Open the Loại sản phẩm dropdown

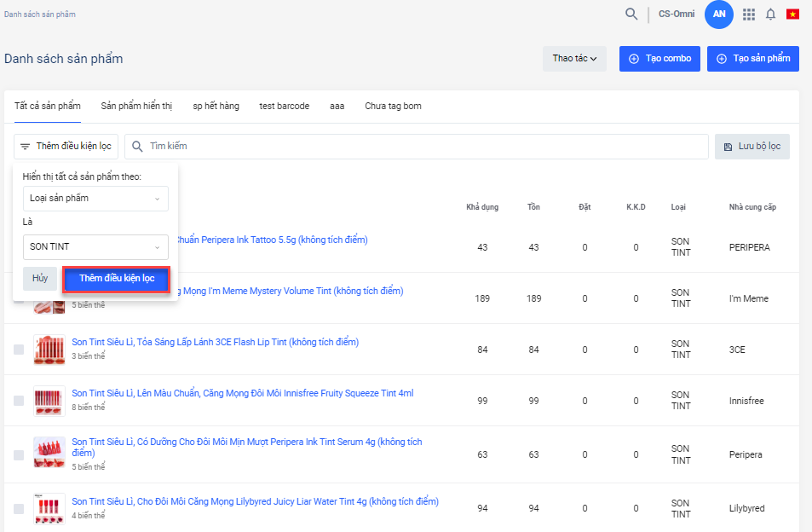coord(95,199)
